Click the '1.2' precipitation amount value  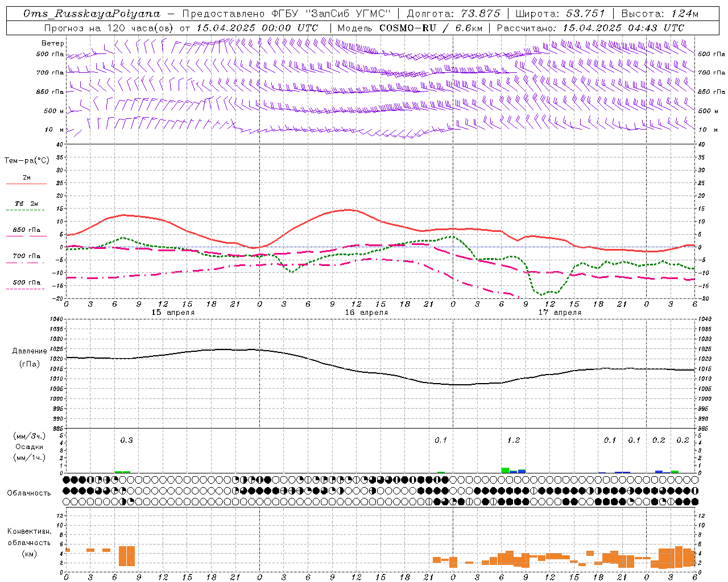(x=513, y=440)
